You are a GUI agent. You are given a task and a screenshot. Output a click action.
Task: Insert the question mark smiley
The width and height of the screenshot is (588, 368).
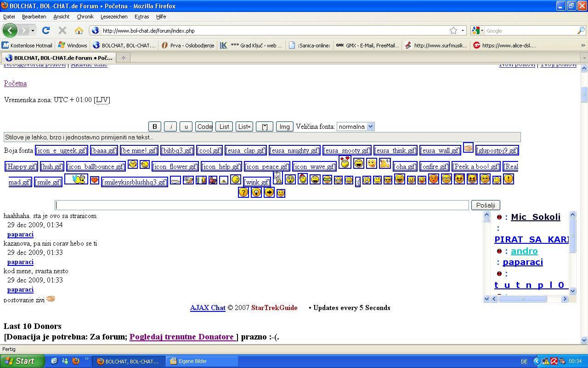(x=243, y=192)
